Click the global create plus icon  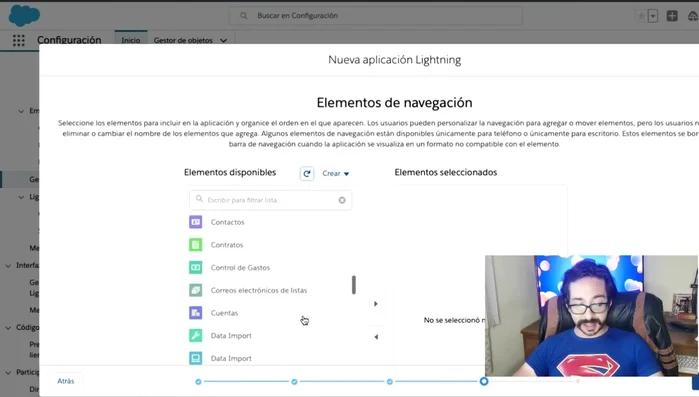[672, 16]
